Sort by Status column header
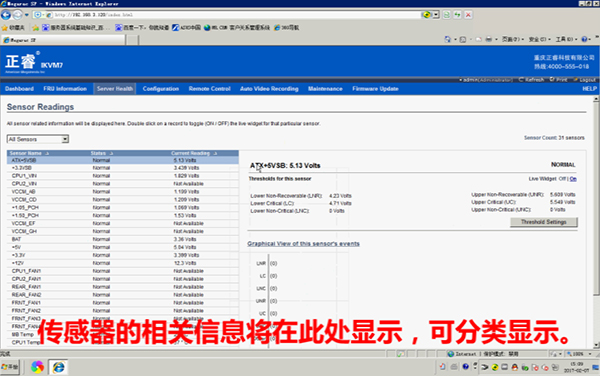This screenshot has height=376, width=600. tap(101, 153)
